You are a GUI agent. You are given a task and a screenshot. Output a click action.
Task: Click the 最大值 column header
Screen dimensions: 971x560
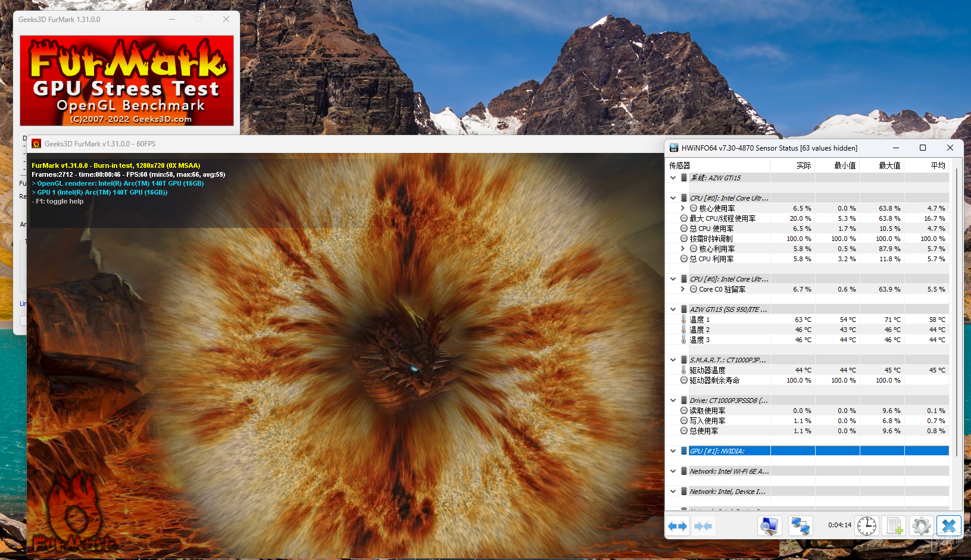coord(882,165)
